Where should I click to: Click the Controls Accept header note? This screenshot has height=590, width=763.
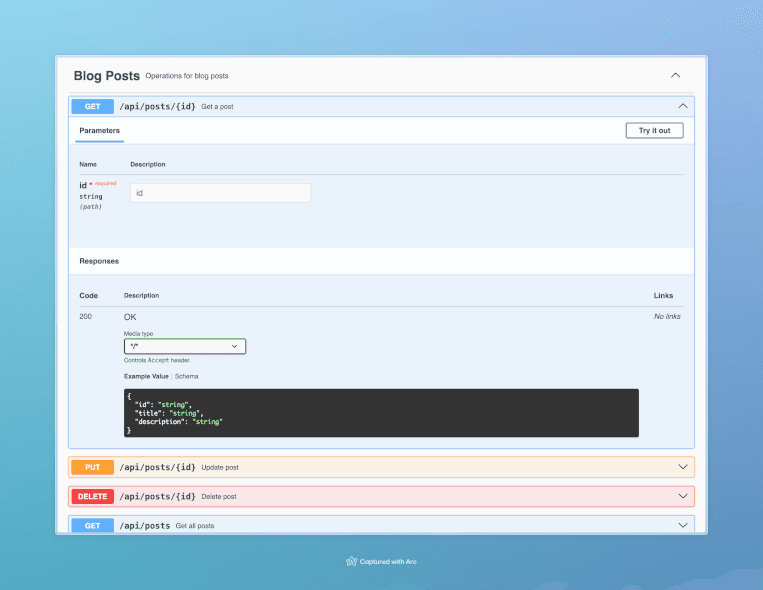click(x=157, y=360)
